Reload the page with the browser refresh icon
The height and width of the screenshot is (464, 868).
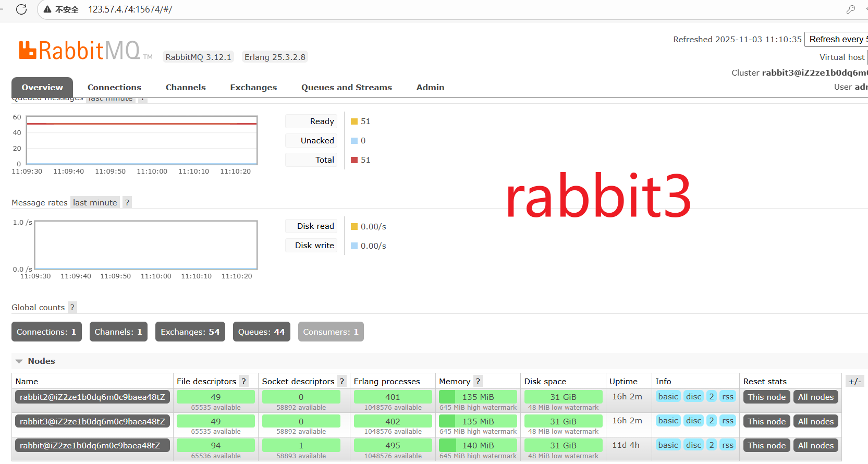21,9
